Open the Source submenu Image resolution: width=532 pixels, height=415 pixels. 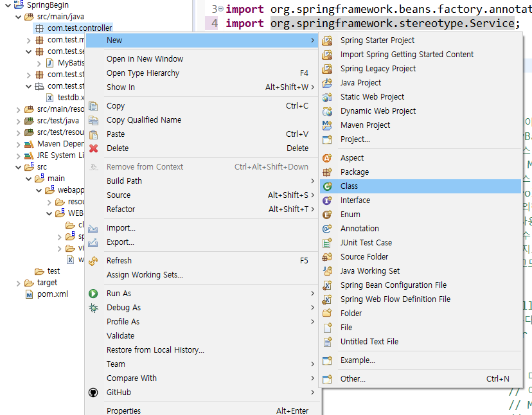point(202,195)
